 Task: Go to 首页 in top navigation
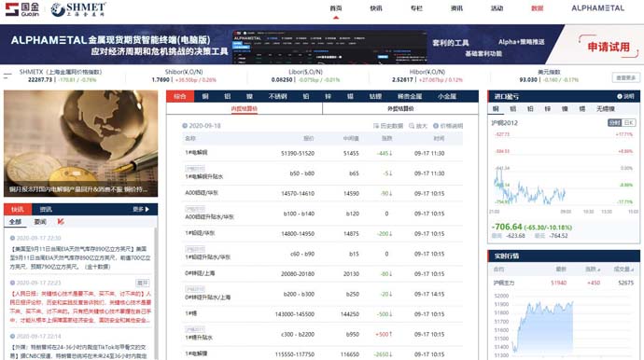(336, 8)
